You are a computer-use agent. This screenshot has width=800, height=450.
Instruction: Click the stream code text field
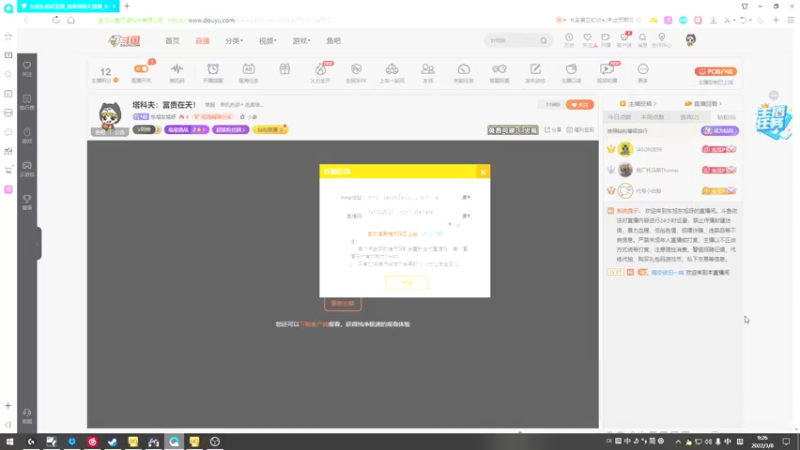[x=413, y=216]
